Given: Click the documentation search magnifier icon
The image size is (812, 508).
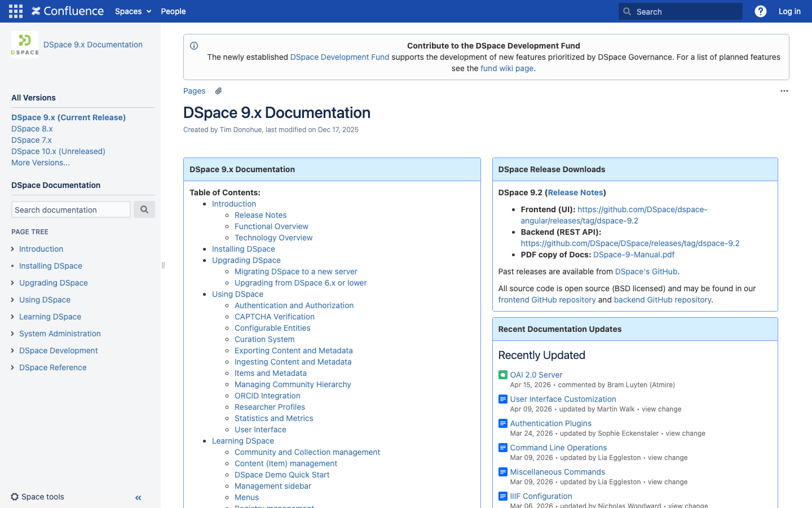Looking at the screenshot, I should (144, 209).
